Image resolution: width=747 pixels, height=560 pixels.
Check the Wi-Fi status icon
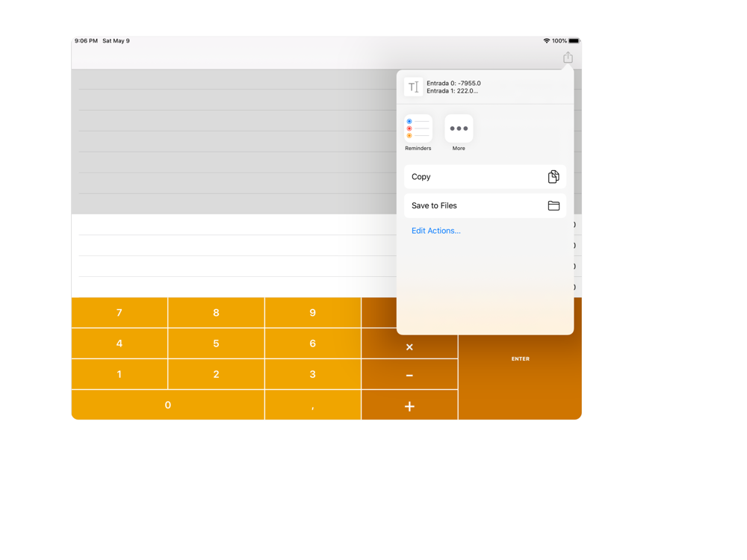(547, 41)
